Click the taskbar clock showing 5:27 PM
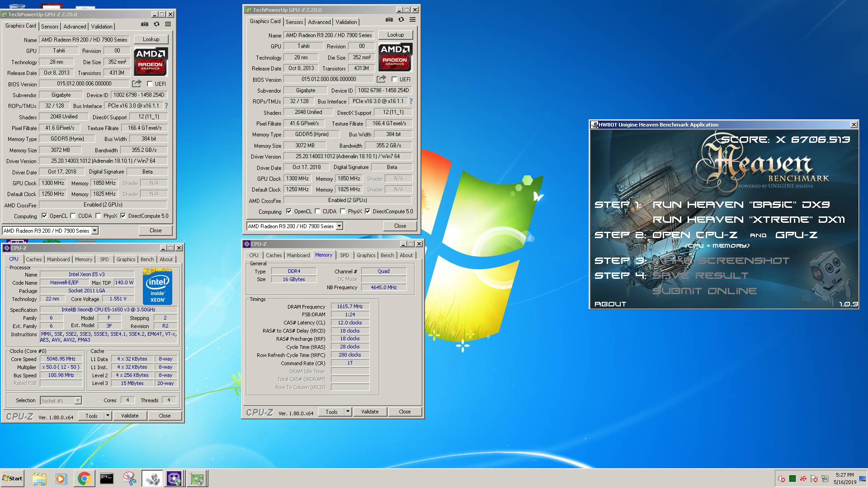Viewport: 868px width, 488px height. click(x=844, y=479)
